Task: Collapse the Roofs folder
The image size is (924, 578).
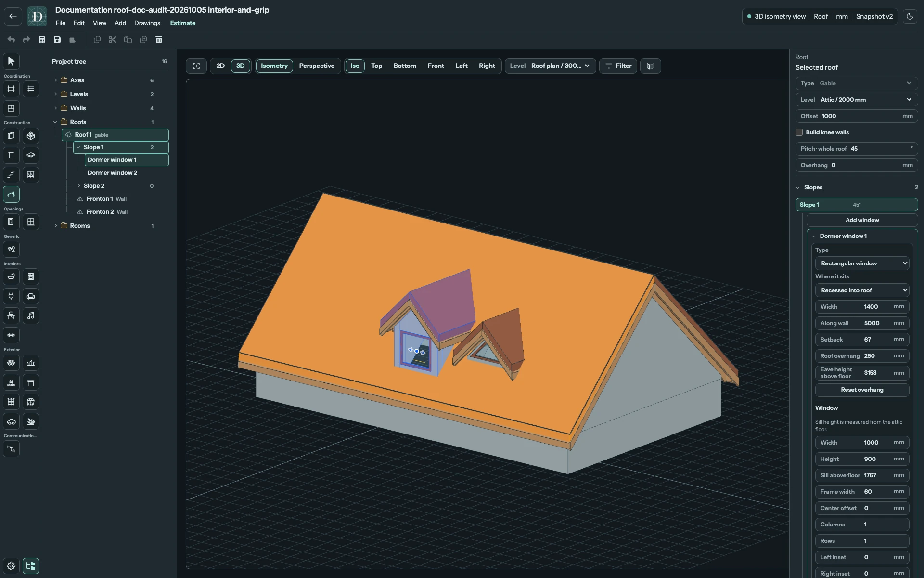Action: pos(56,122)
